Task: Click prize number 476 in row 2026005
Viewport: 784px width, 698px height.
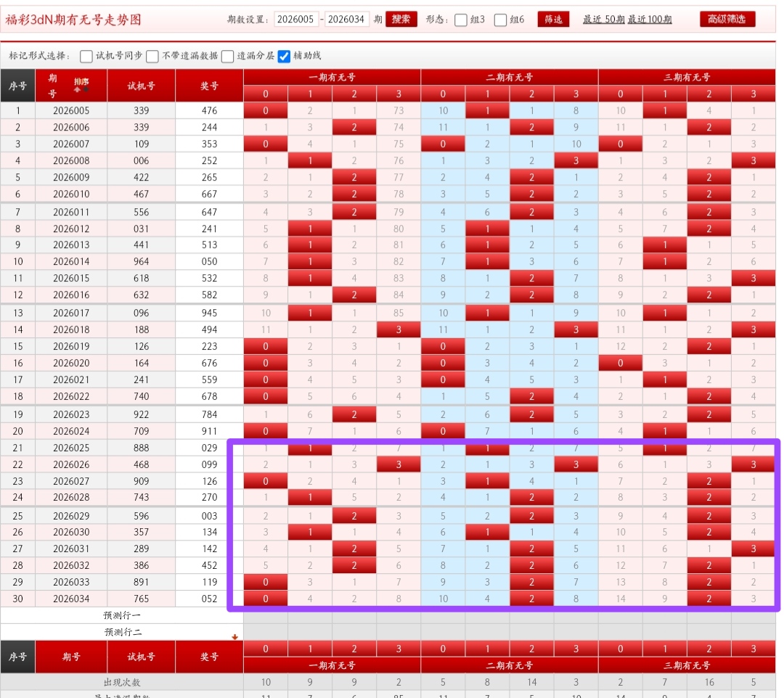Action: [x=209, y=110]
